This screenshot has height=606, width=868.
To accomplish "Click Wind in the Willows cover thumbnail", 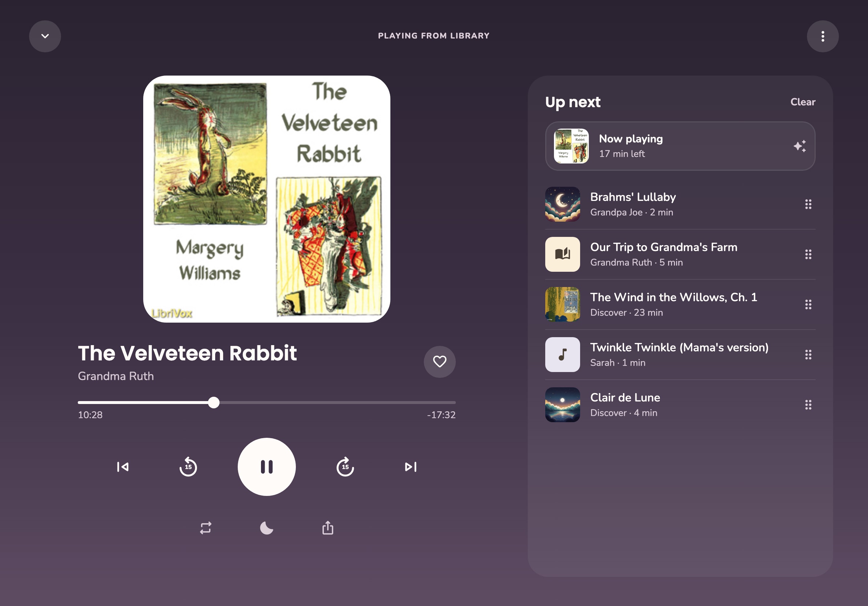I will point(562,304).
